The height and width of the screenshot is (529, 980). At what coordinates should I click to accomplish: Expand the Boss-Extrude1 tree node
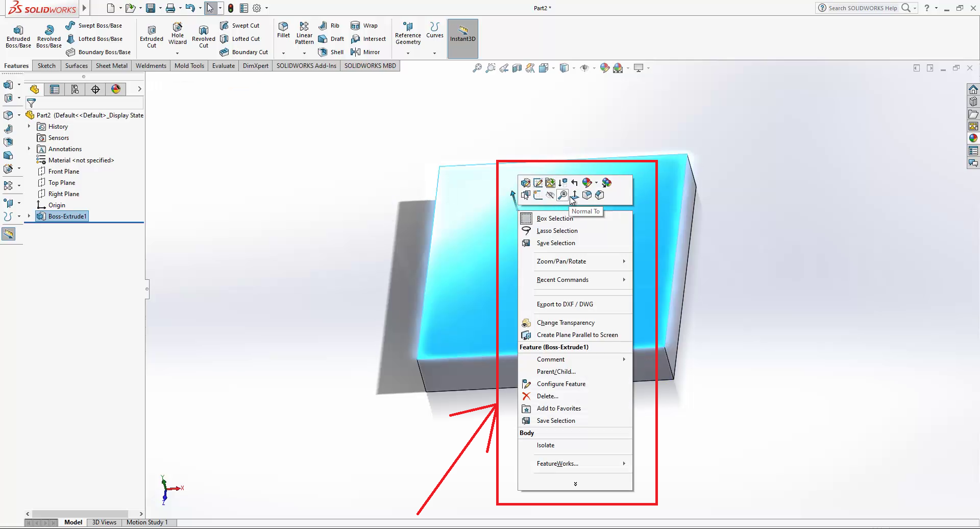tap(29, 217)
